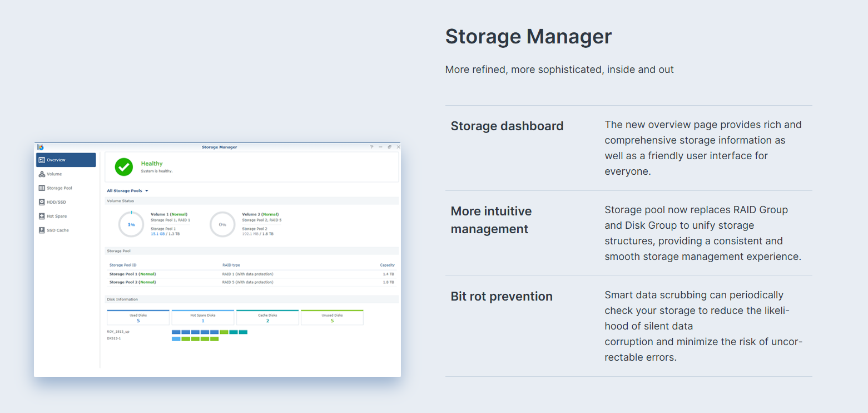Image resolution: width=868 pixels, height=413 pixels.
Task: Click the Volume sidebar icon
Action: (42, 174)
